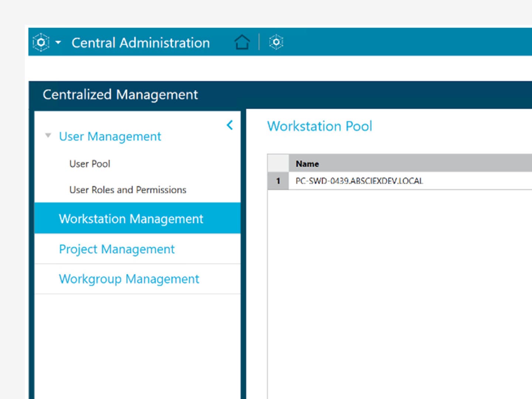The width and height of the screenshot is (532, 399).
Task: Click the hexagon icon right of Home
Action: [276, 42]
